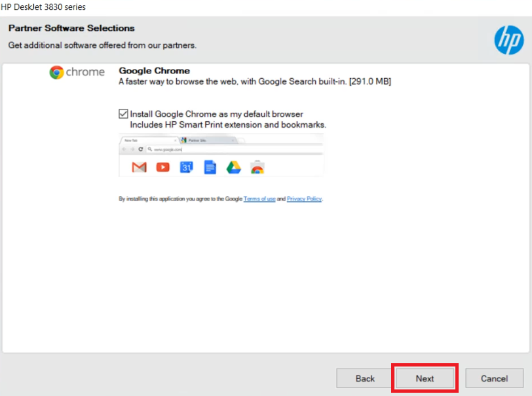Click the Google Calendar icon in preview
The image size is (532, 396).
[x=186, y=167]
